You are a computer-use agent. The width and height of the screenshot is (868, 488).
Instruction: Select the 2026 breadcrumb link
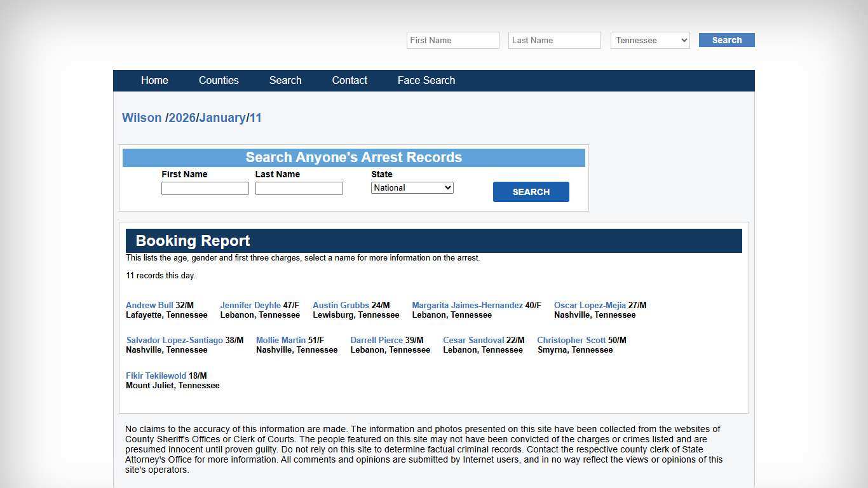181,118
